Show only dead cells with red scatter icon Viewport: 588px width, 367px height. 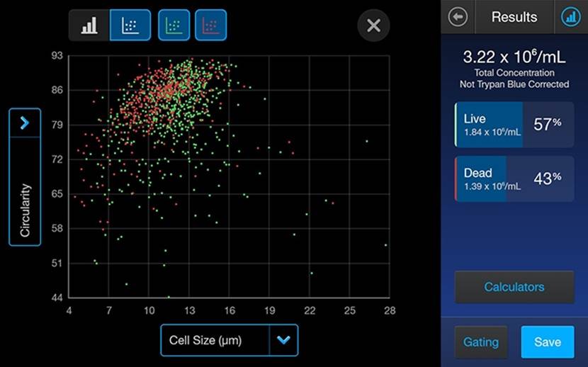click(x=210, y=26)
